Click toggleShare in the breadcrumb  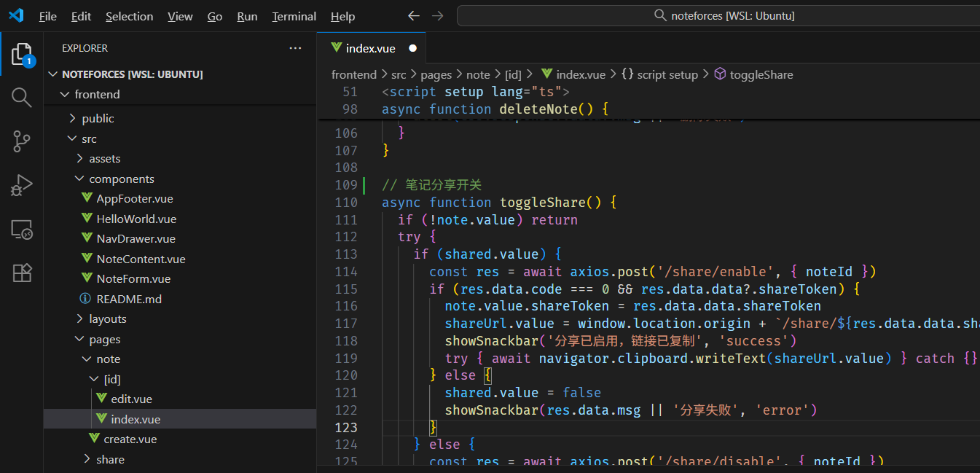(761, 74)
